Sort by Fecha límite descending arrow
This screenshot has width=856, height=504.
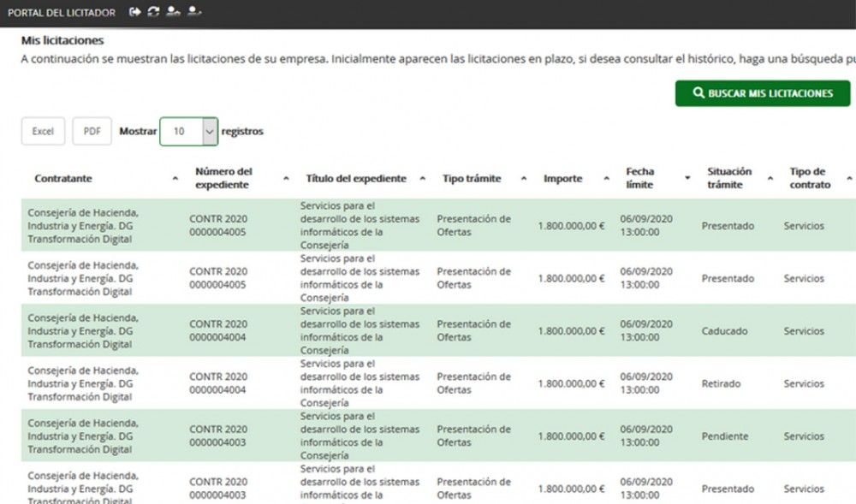tap(687, 178)
